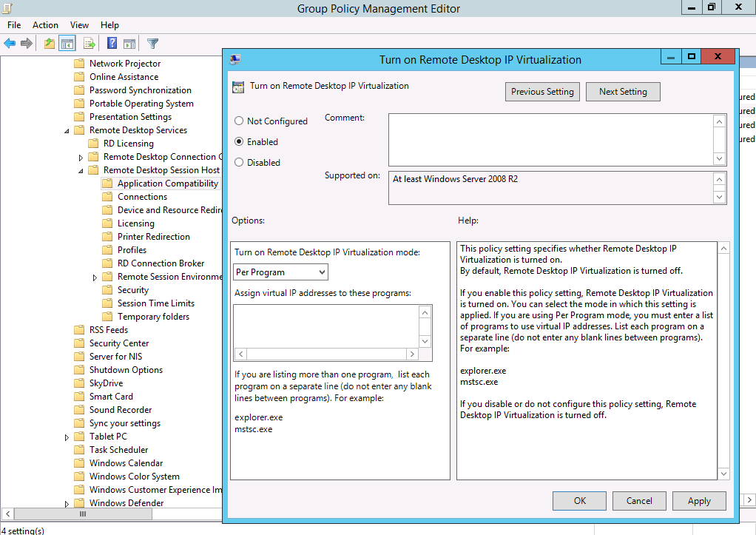Viewport: 756px width, 535px height.
Task: Click the Comment box scroll-up arrow
Action: (x=719, y=121)
